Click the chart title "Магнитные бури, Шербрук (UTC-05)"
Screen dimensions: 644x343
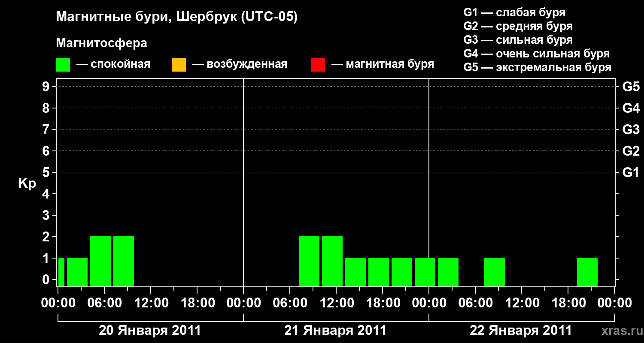(177, 18)
